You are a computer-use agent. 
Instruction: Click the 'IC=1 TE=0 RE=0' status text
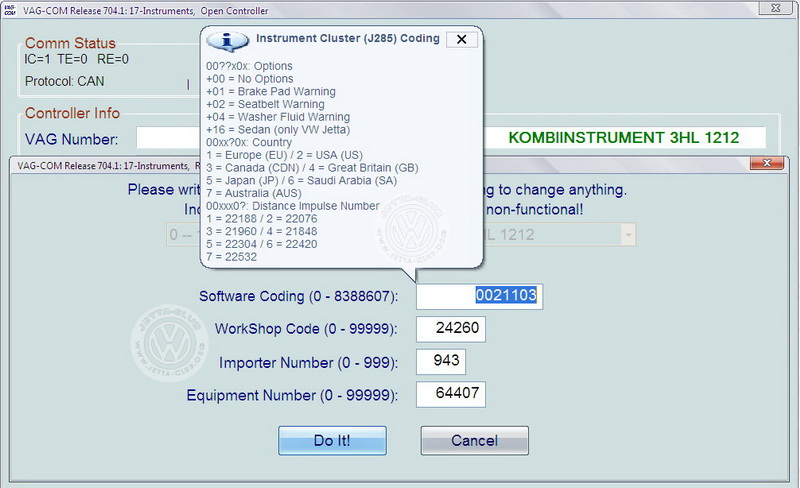click(x=77, y=59)
